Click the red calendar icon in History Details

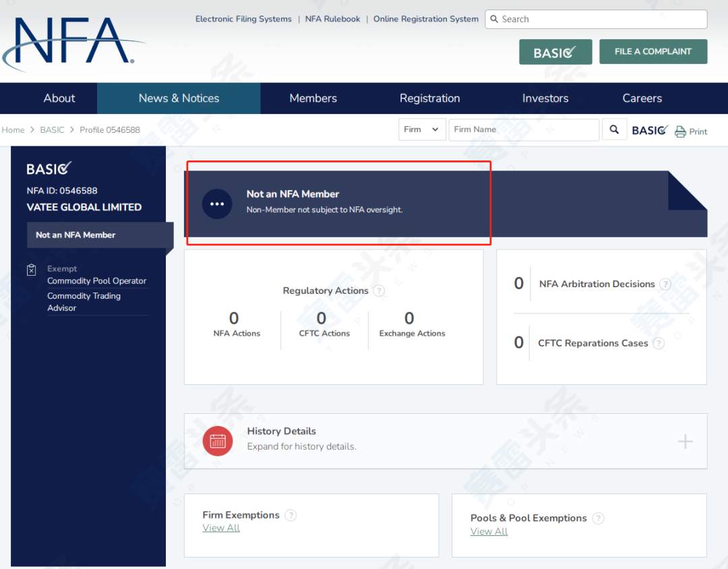tap(217, 441)
